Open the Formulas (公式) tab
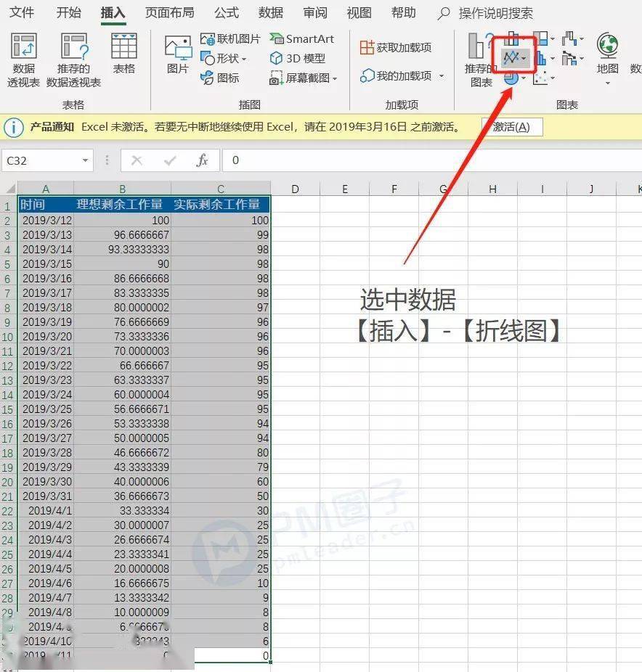The height and width of the screenshot is (672, 642). (227, 13)
